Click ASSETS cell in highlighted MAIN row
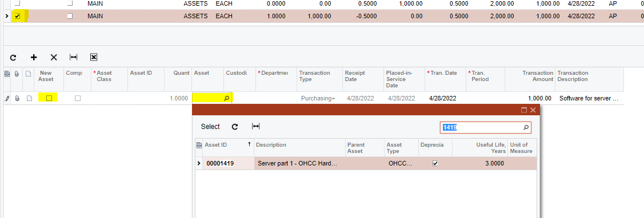644x218 pixels. coord(196,17)
